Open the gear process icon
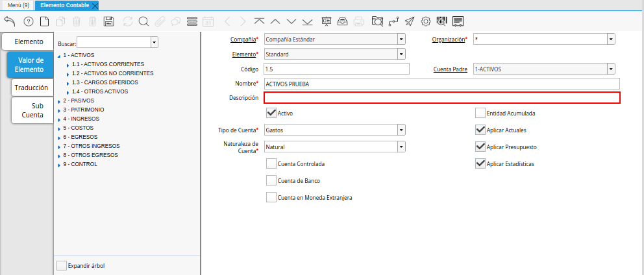This screenshot has width=644, height=275. (x=426, y=21)
